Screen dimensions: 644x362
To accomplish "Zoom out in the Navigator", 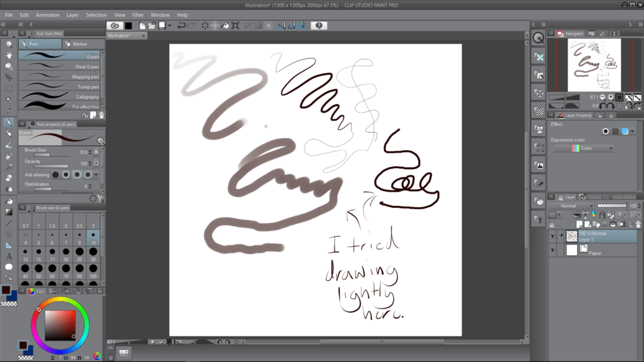I will click(602, 97).
